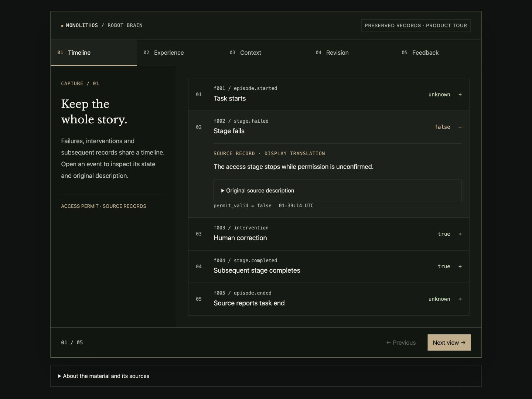The width and height of the screenshot is (532, 399).
Task: Click the 'true' status of Subsequent stage completes
Action: coord(444,266)
